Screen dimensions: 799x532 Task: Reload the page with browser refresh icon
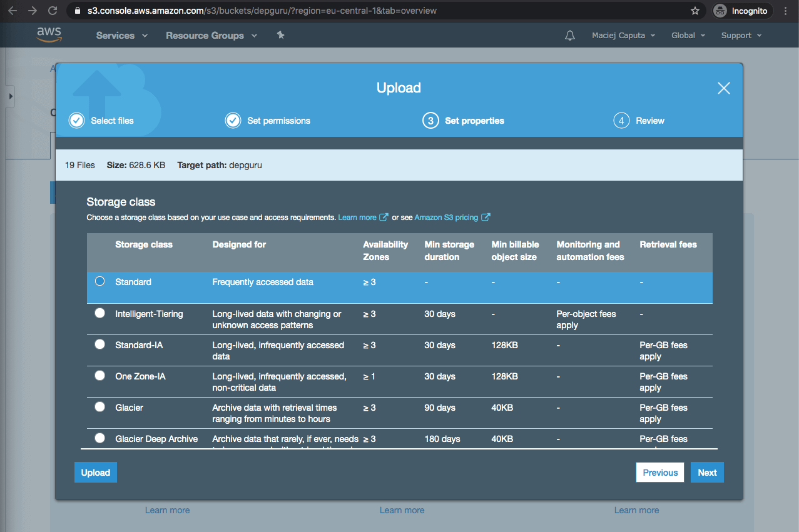click(53, 11)
